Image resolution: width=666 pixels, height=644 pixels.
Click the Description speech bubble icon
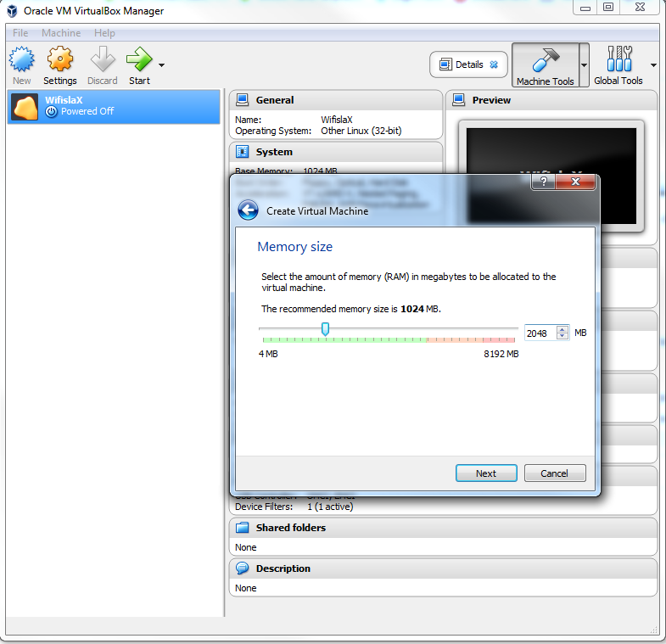(x=242, y=568)
